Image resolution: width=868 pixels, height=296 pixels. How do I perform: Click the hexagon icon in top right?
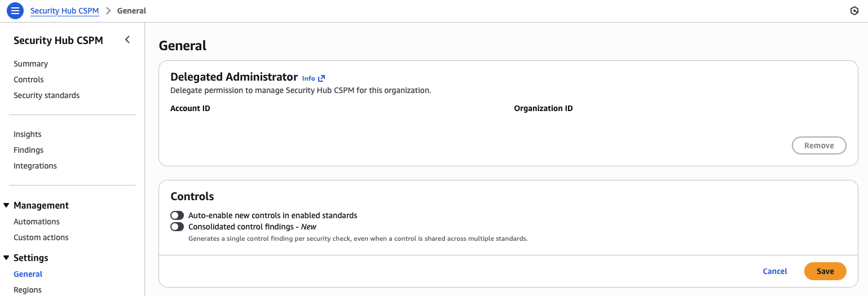854,11
